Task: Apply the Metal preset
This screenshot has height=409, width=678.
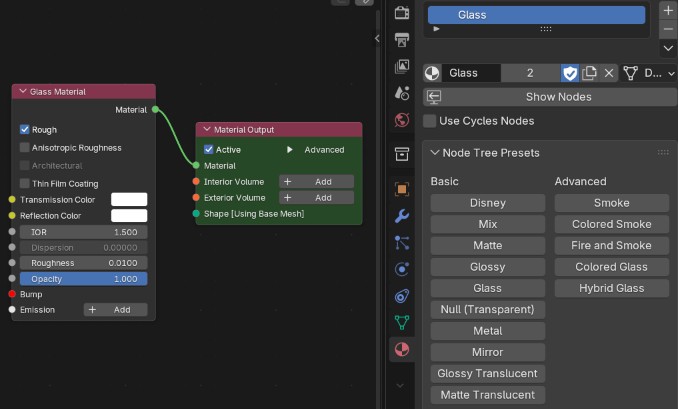Action: click(488, 331)
